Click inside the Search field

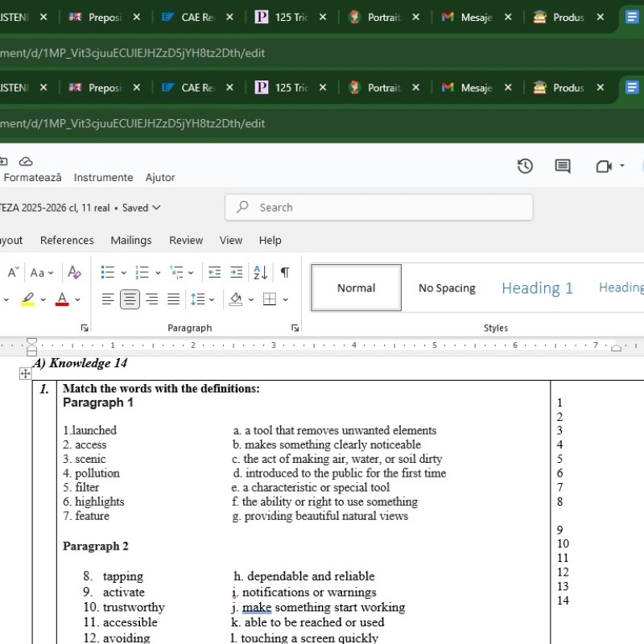(x=377, y=207)
